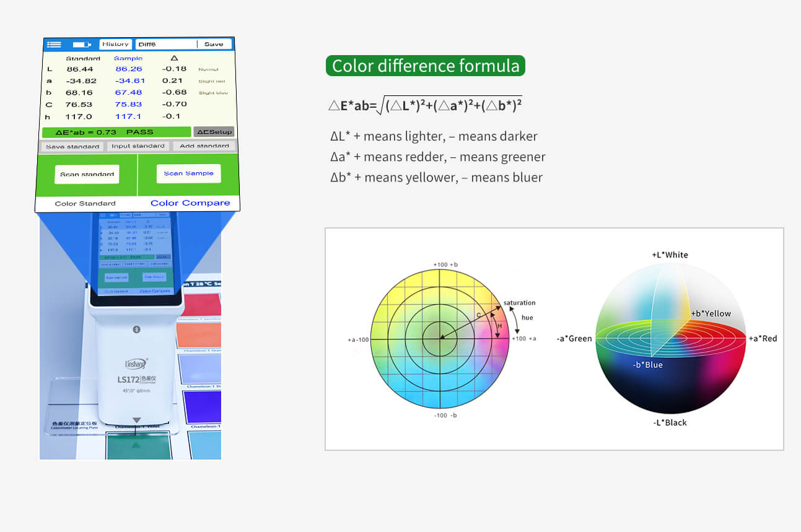Viewport: 801px width, 532px height.
Task: Click the Color difference formula heading
Action: tap(425, 66)
